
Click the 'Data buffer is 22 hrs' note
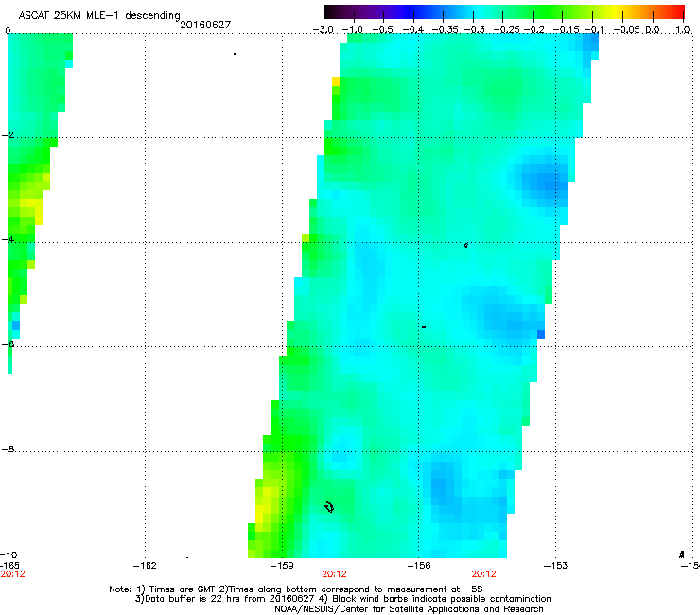pyautogui.click(x=342, y=599)
